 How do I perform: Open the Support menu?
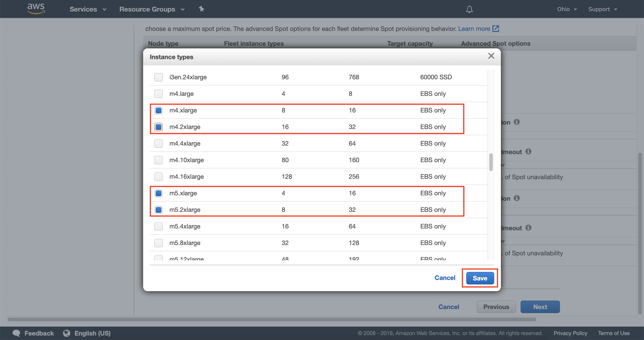(603, 9)
